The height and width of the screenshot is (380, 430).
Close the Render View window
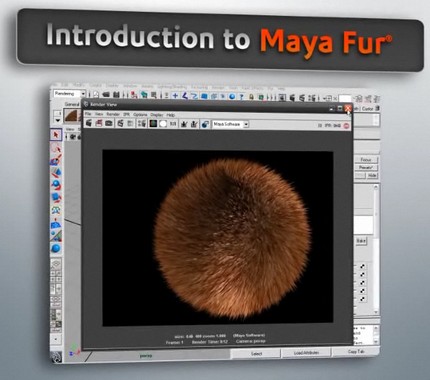pos(348,108)
